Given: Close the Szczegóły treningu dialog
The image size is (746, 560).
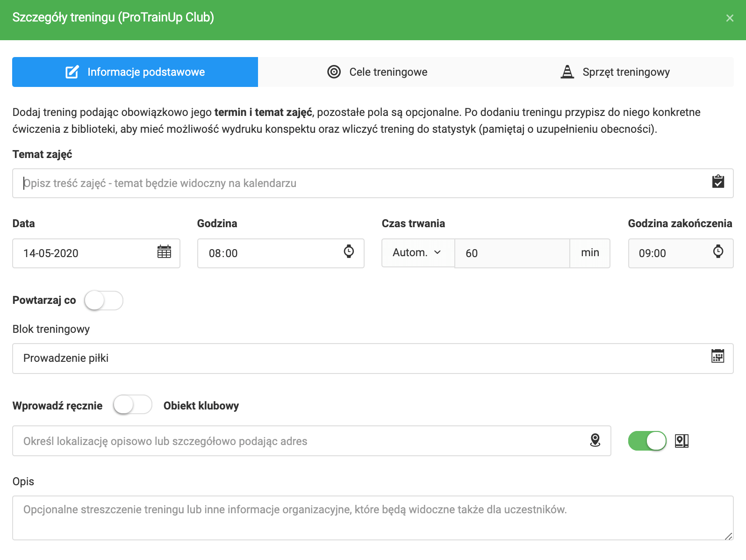Looking at the screenshot, I should (730, 18).
